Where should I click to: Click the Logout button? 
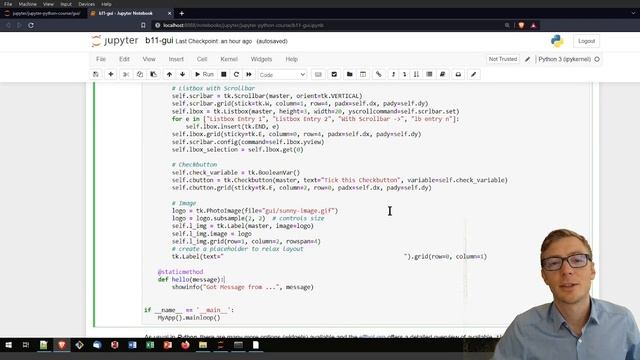[587, 41]
